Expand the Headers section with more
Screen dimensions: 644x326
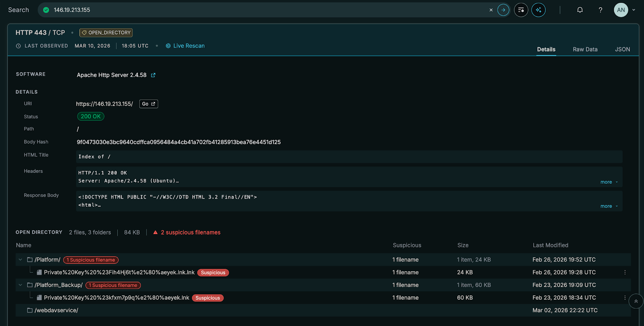point(609,182)
